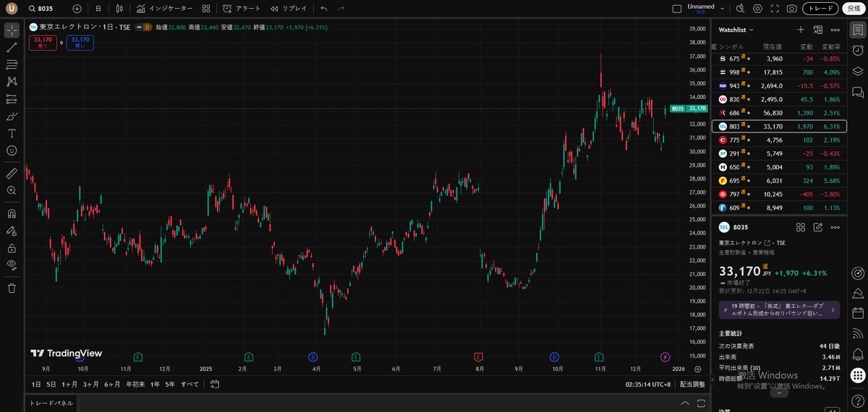The width and height of the screenshot is (868, 412).
Task: Switch time range to すべて
Action: [190, 384]
